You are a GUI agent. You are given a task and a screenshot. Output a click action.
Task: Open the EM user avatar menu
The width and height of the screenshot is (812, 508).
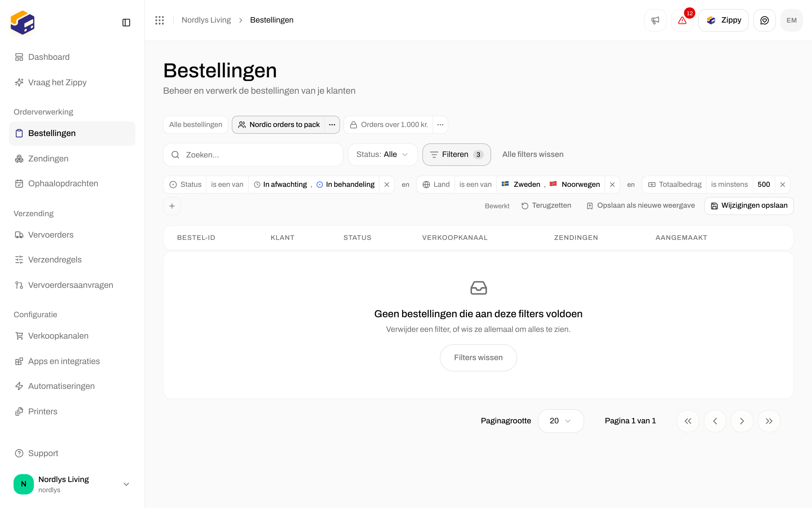tap(791, 20)
